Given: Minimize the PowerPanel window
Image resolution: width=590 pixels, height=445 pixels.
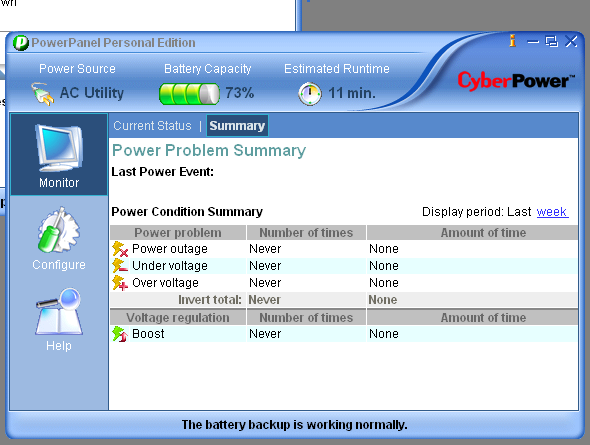Looking at the screenshot, I should point(533,42).
